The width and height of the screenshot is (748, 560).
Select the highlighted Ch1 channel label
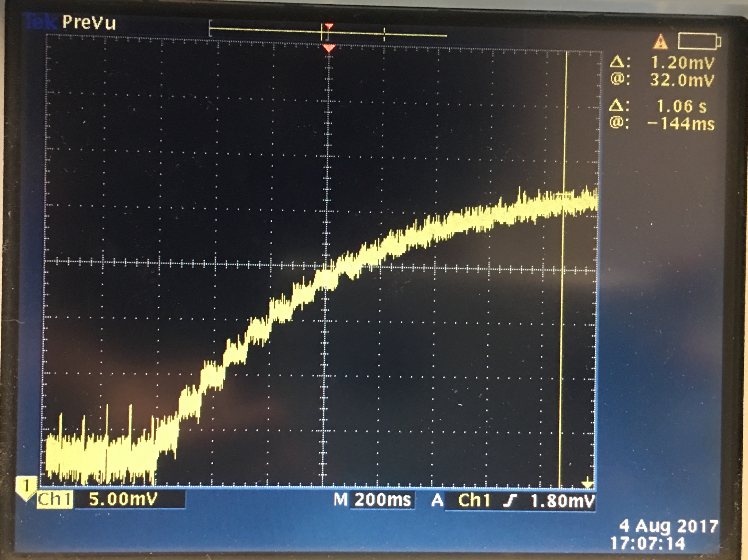pos(54,499)
